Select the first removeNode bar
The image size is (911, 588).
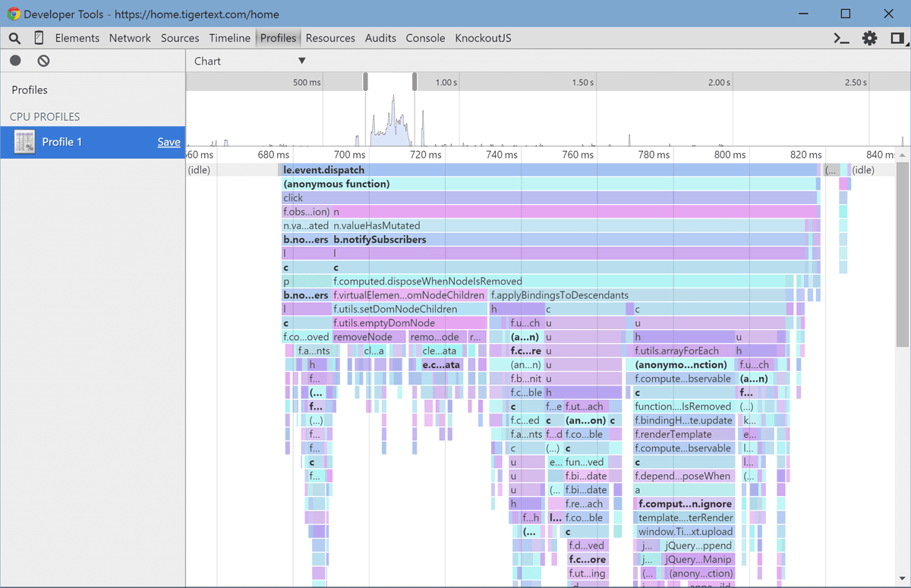368,337
